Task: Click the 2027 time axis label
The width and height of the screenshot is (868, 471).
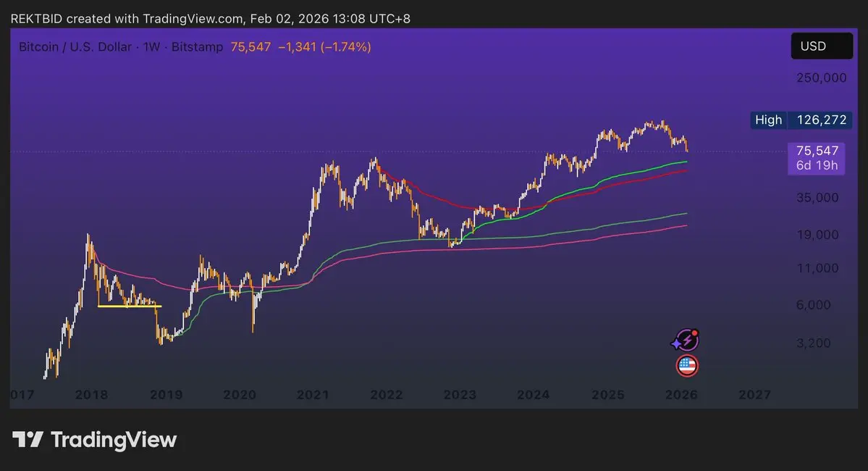Action: pos(754,394)
